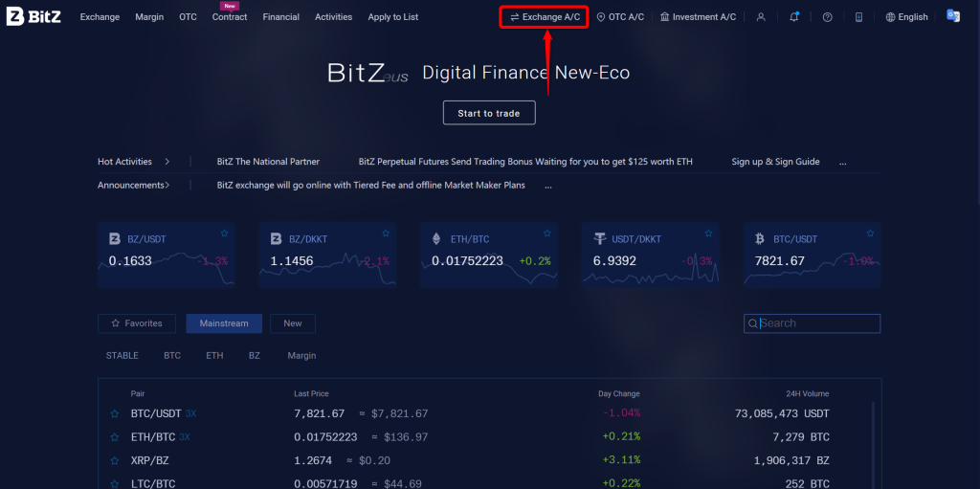Show more hot activities via the ellipsis
The height and width of the screenshot is (489, 980).
pos(842,163)
